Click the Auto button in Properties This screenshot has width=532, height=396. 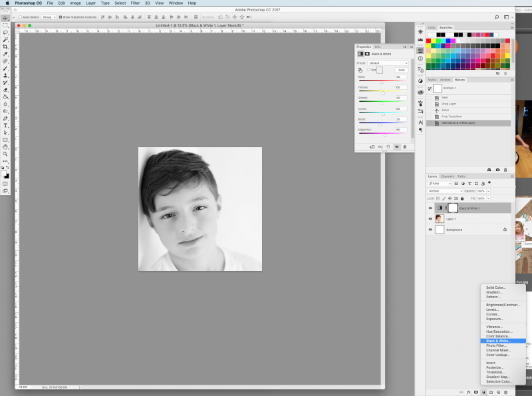pyautogui.click(x=402, y=70)
